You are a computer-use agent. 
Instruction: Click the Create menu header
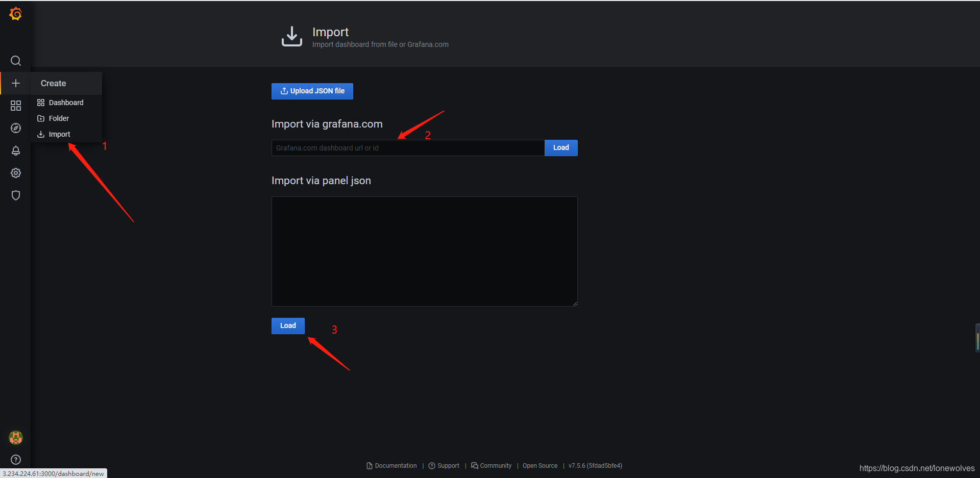click(x=66, y=83)
